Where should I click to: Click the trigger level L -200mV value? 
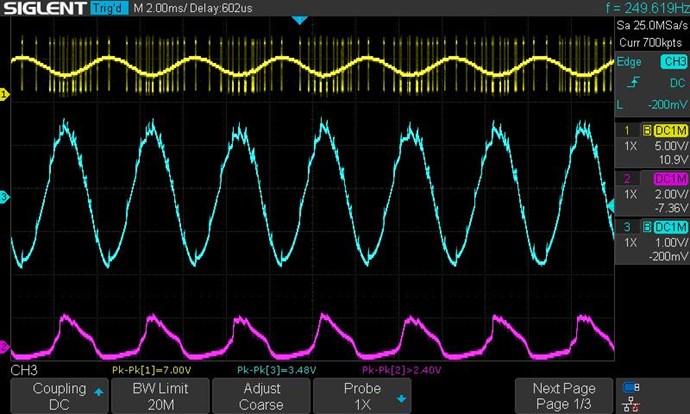652,105
